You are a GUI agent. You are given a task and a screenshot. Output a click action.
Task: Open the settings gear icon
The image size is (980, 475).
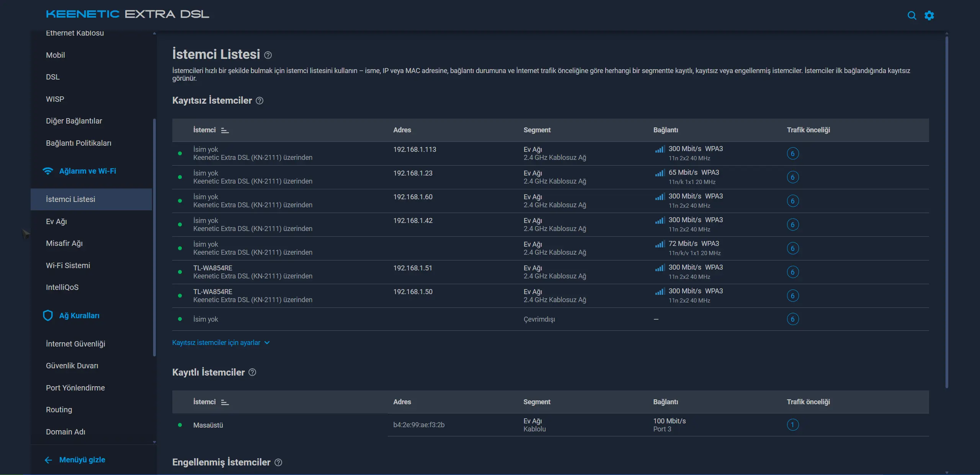[x=929, y=15]
